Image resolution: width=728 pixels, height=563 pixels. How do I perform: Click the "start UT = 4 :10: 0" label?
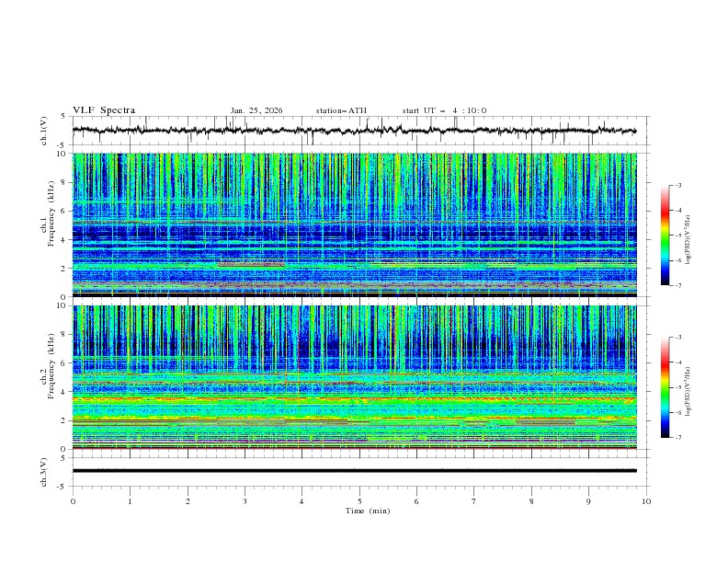tap(444, 110)
